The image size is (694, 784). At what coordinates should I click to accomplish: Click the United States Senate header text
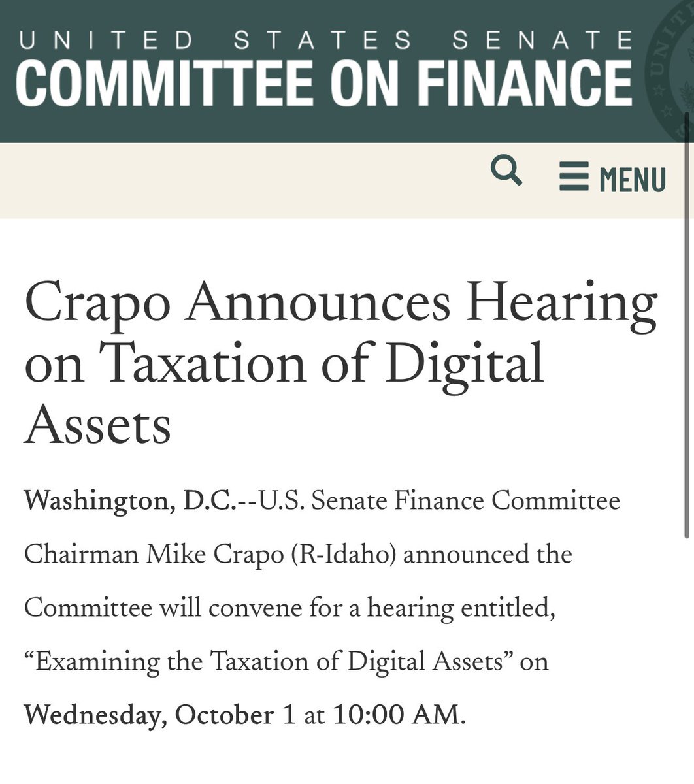click(326, 41)
